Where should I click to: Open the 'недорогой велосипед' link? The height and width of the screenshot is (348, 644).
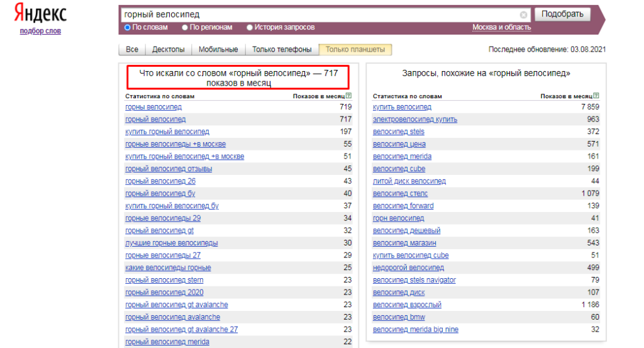(x=408, y=267)
